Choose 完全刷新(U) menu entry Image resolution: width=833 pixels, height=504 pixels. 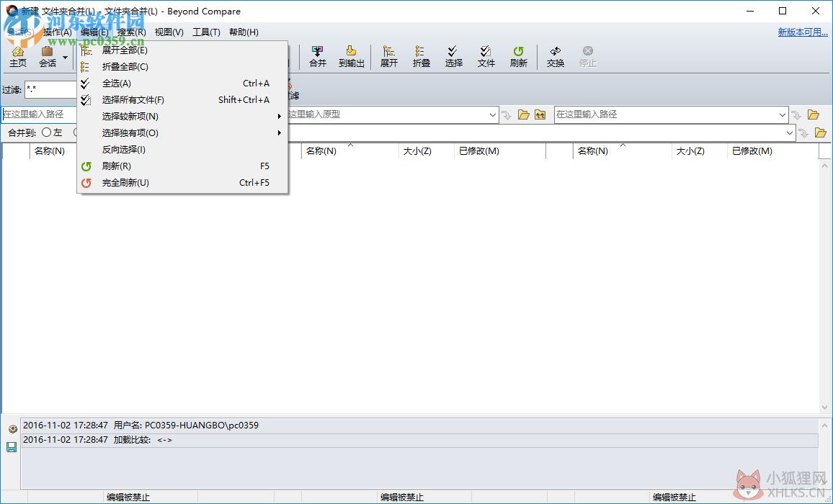pyautogui.click(x=182, y=183)
